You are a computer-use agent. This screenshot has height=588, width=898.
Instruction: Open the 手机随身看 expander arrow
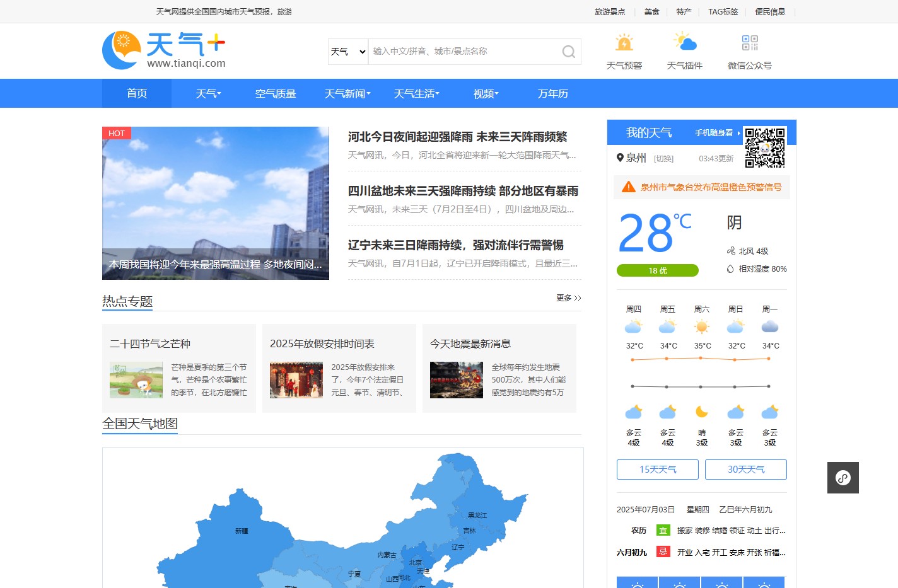click(739, 133)
